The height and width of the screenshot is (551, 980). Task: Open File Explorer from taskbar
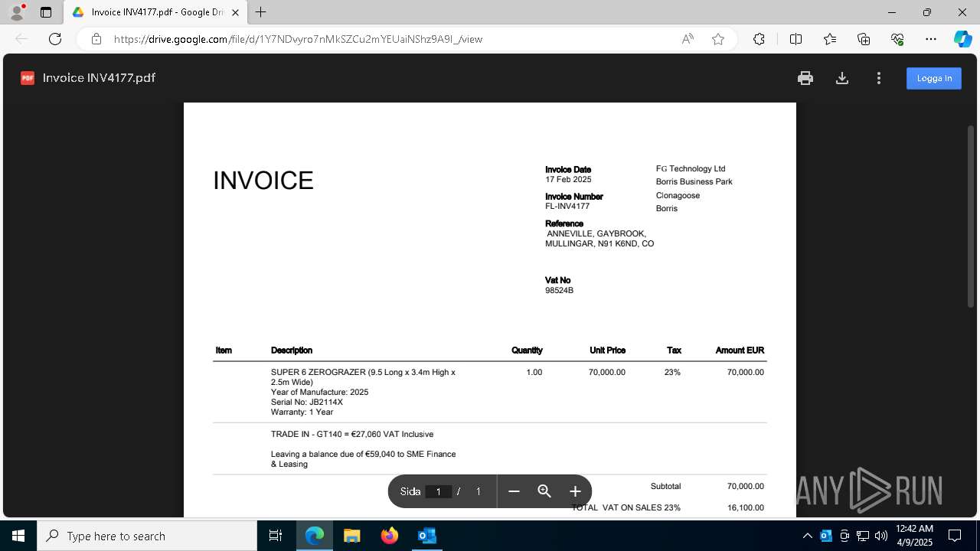(x=352, y=536)
